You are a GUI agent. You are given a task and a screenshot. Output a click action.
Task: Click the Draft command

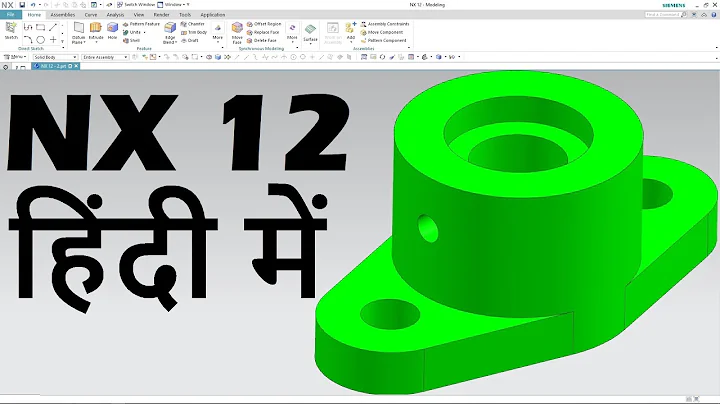(x=190, y=40)
